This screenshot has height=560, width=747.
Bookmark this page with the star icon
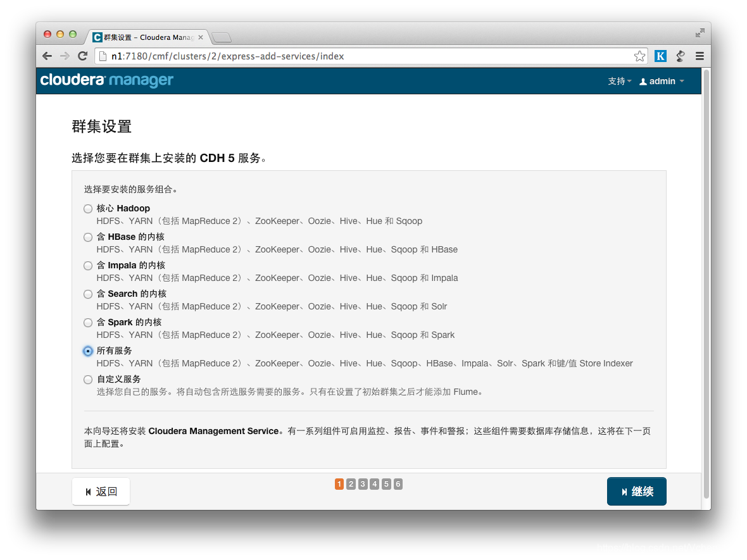[x=639, y=56]
